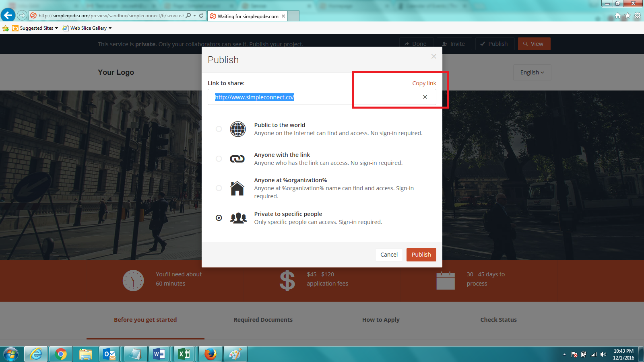Click the browser back arrow button
Screen dimensions: 644x362
click(8, 15)
